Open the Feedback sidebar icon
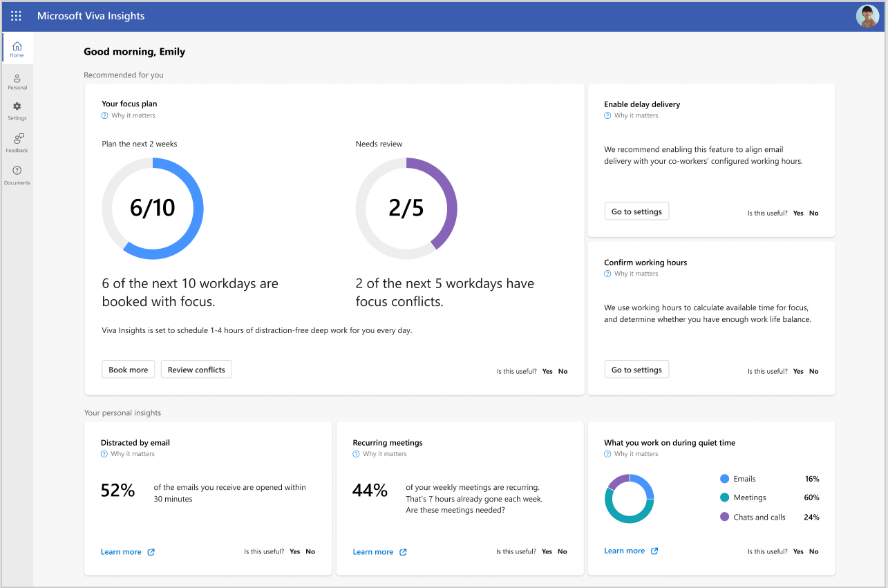 click(x=19, y=139)
